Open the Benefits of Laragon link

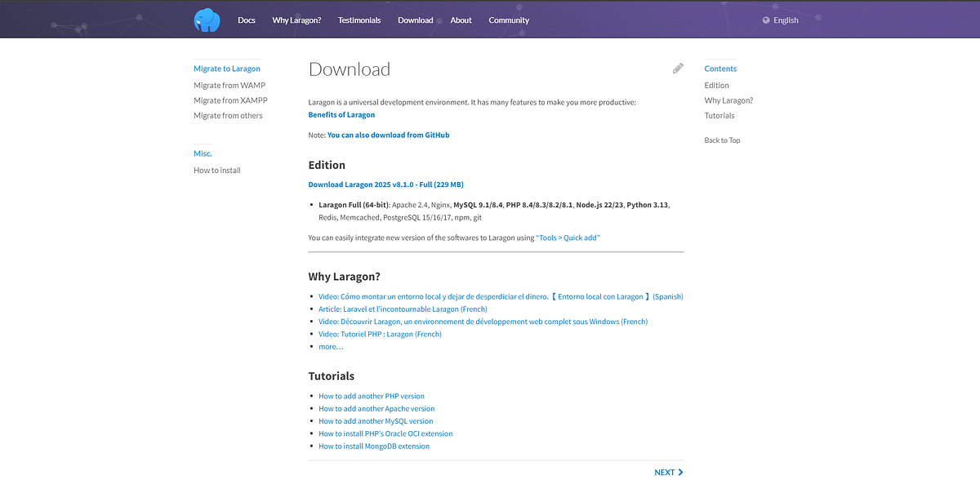pyautogui.click(x=341, y=114)
